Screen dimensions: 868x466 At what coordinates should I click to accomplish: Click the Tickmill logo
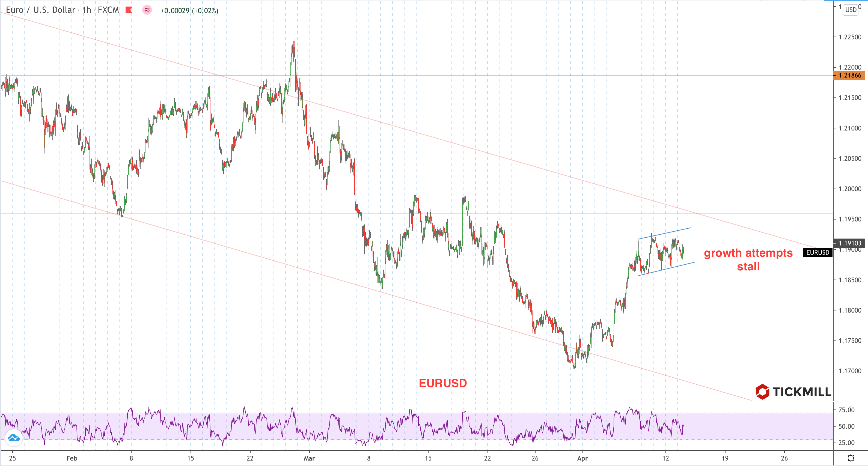tap(793, 392)
